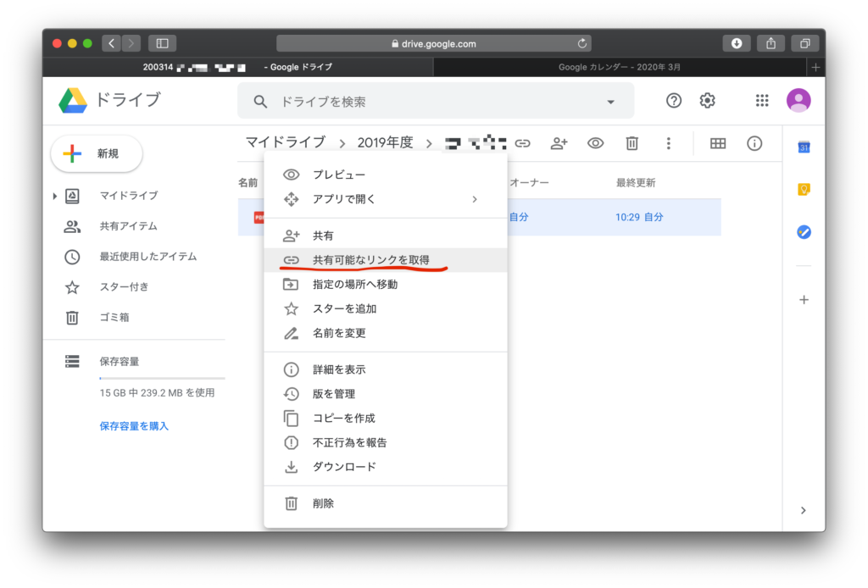Open the more actions three-dot icon

coord(669,143)
